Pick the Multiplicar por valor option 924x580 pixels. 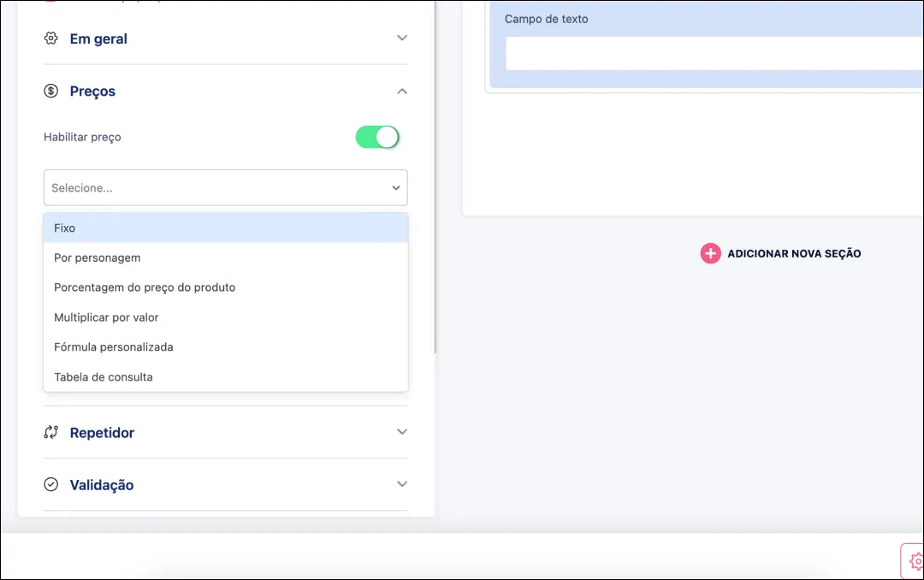click(225, 317)
